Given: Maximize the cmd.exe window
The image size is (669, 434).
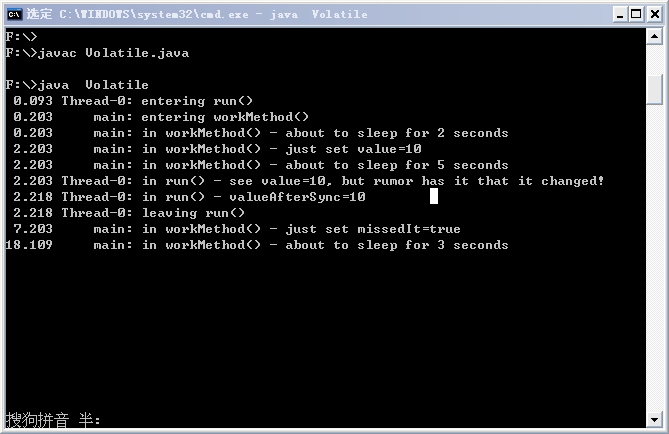Looking at the screenshot, I should tap(636, 15).
